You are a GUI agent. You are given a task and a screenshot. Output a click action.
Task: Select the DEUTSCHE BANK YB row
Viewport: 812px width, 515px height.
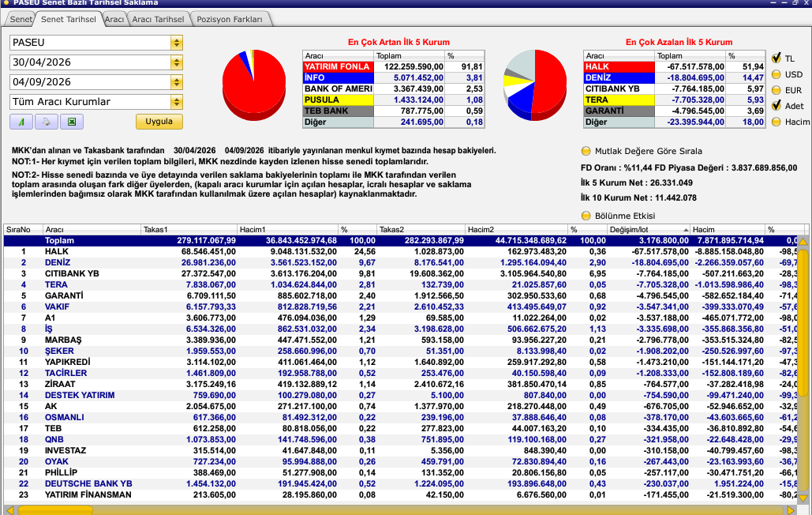click(x=402, y=484)
